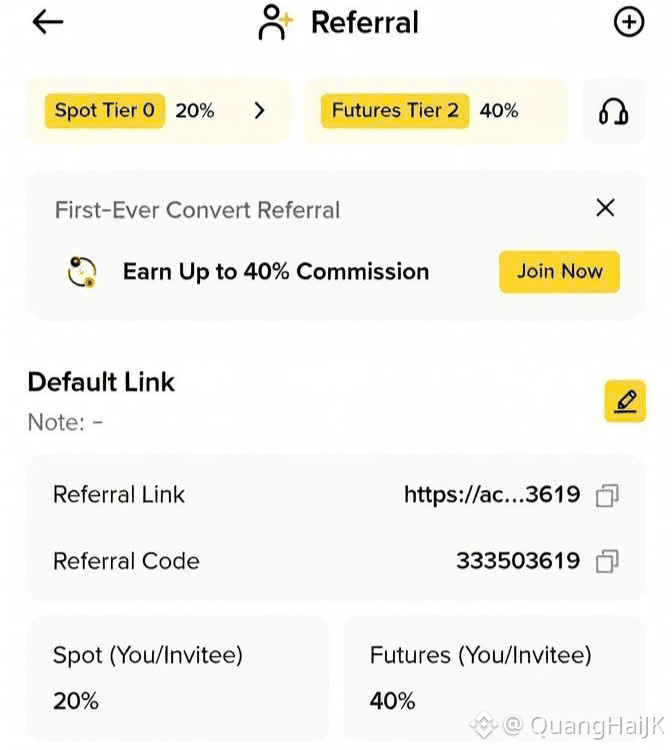Select the referral code 333503619
The width and height of the screenshot is (672, 750).
pyautogui.click(x=517, y=561)
